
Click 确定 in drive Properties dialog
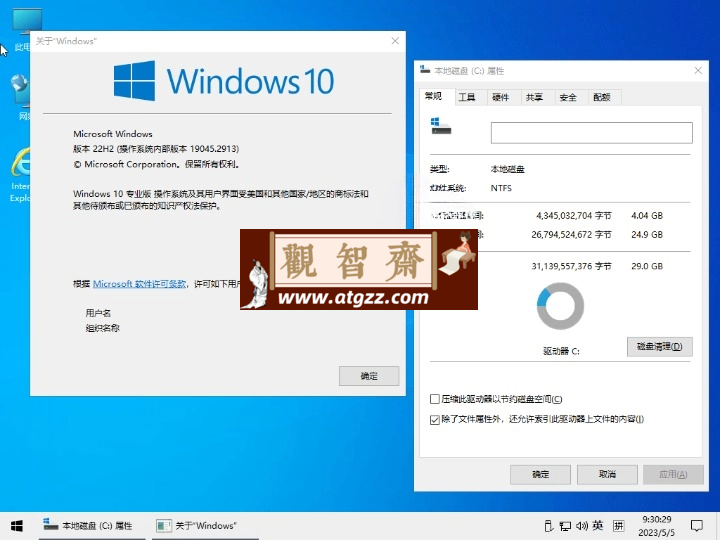(540, 474)
